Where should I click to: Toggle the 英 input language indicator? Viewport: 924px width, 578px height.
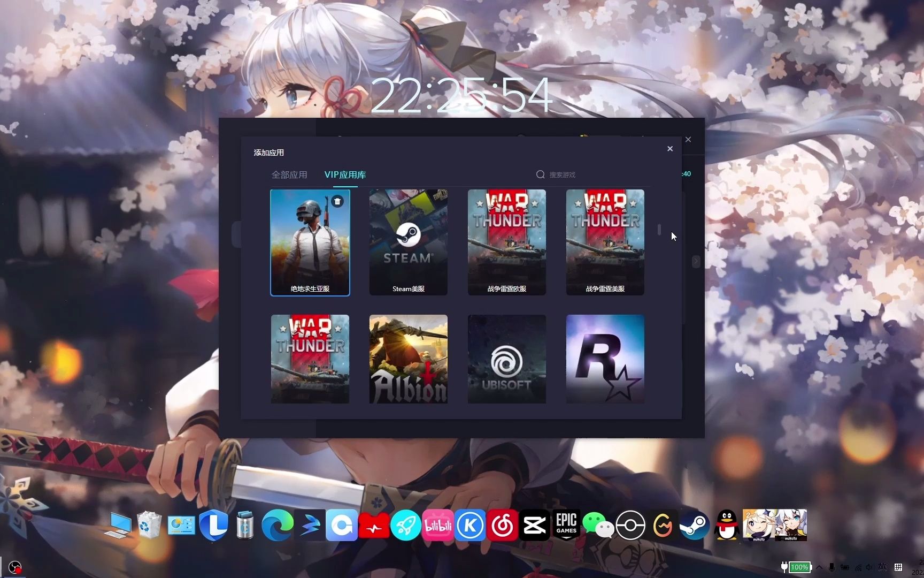[883, 567]
